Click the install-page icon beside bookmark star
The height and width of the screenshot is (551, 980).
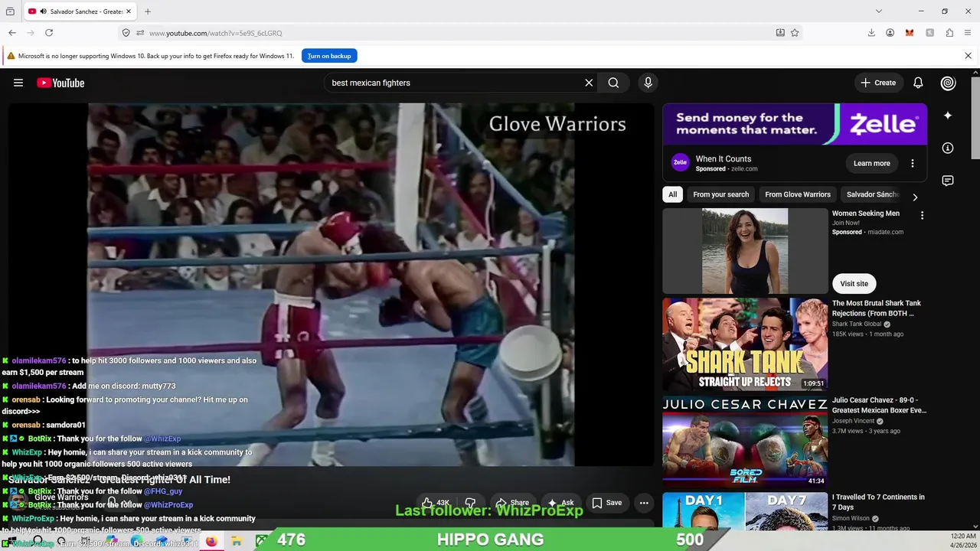point(780,33)
